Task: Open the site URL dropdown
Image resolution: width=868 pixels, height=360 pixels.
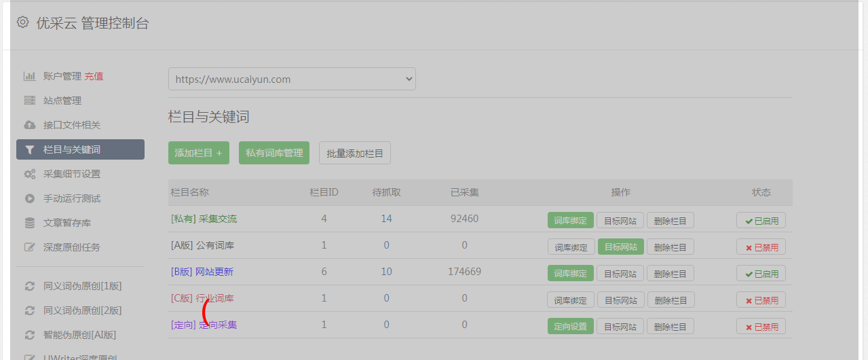Action: 292,79
